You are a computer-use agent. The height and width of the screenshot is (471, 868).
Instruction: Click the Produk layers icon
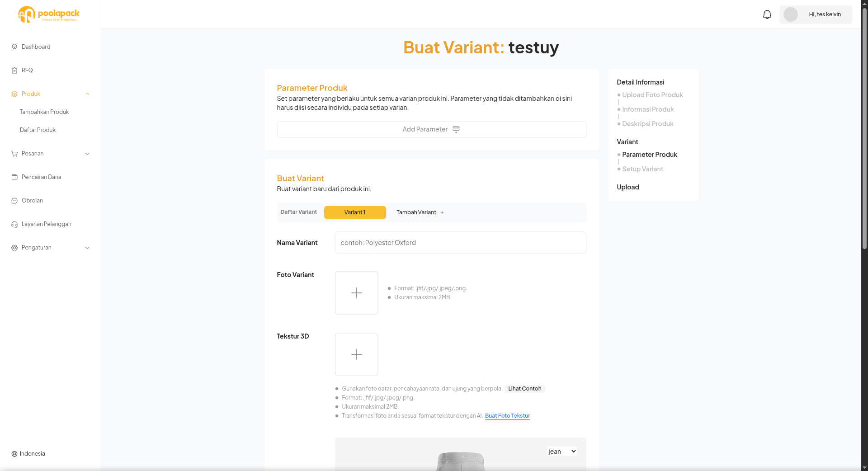(14, 94)
